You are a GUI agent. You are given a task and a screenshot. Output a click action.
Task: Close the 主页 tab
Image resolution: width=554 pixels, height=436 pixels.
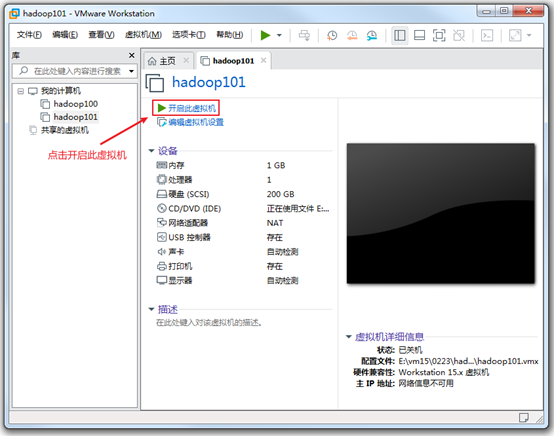(x=186, y=61)
